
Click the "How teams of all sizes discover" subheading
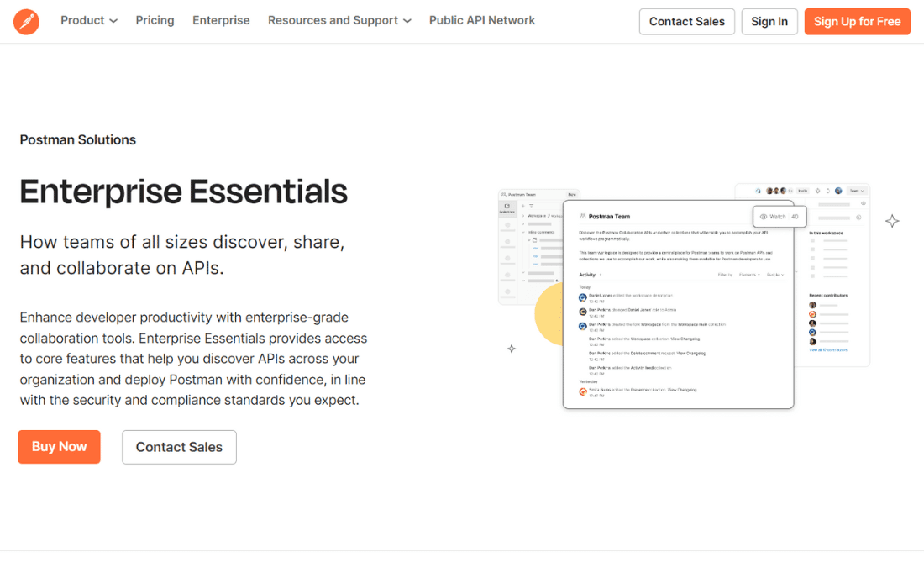[x=182, y=255]
